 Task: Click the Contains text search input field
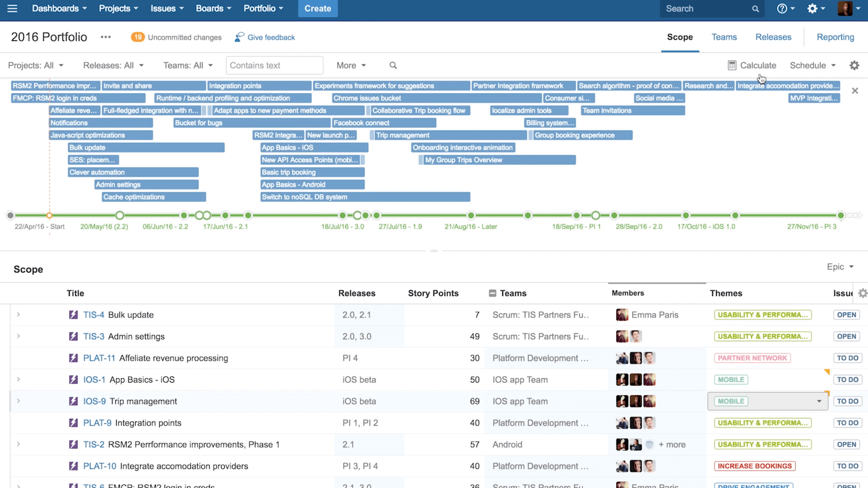(274, 65)
